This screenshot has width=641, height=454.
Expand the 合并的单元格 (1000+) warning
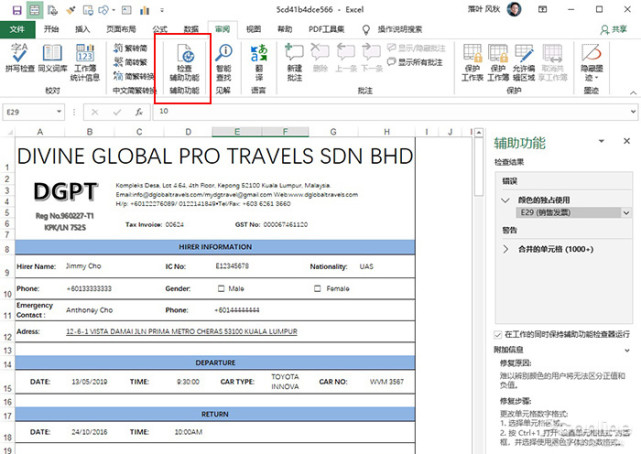coord(506,249)
